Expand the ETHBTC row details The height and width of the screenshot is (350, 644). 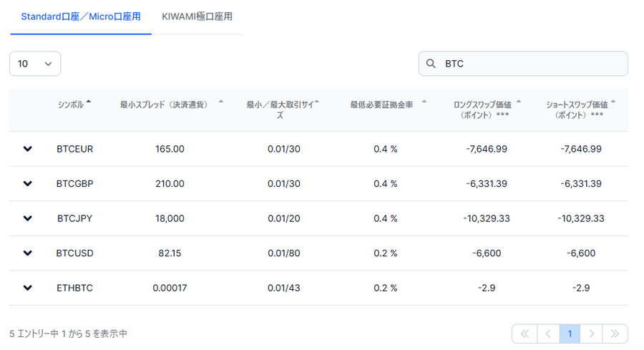click(27, 288)
